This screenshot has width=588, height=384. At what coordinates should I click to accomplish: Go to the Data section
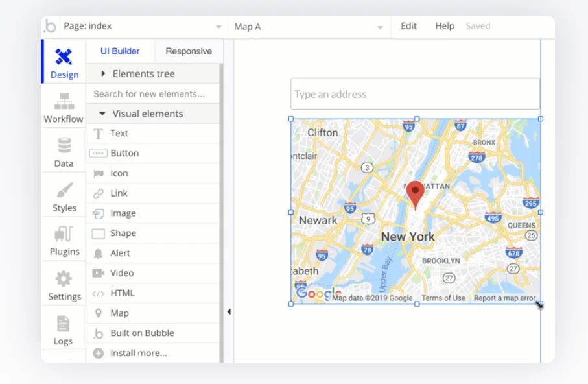[x=64, y=152]
